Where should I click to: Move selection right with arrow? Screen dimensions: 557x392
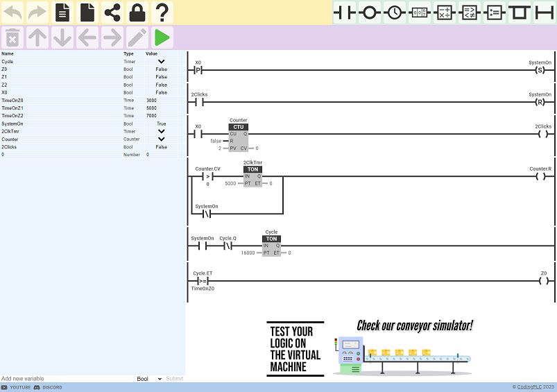(112, 37)
